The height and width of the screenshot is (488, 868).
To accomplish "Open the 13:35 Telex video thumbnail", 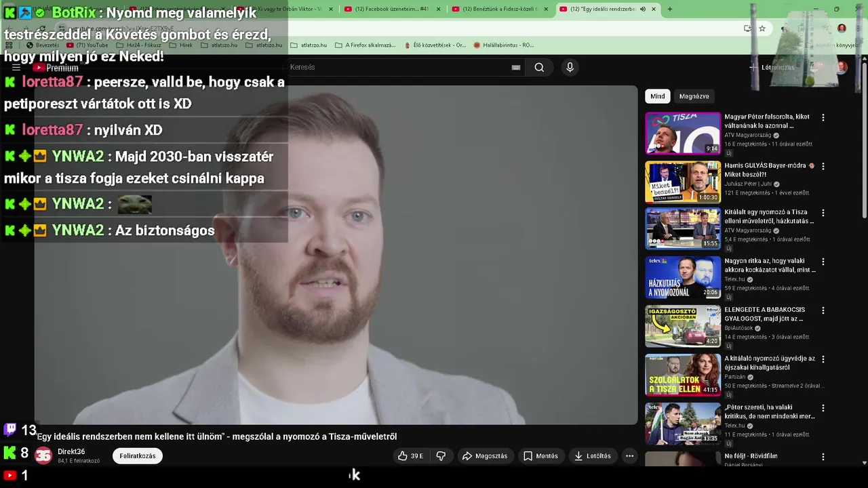I will (683, 424).
